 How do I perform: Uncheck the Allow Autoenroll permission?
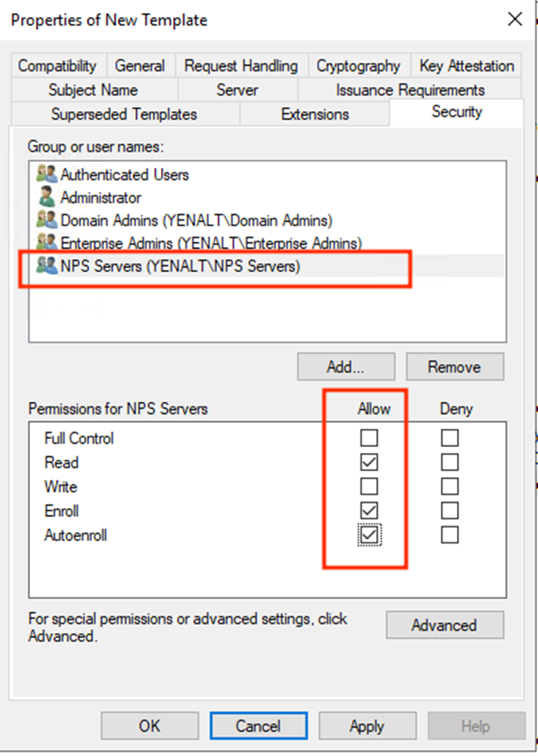pos(368,535)
